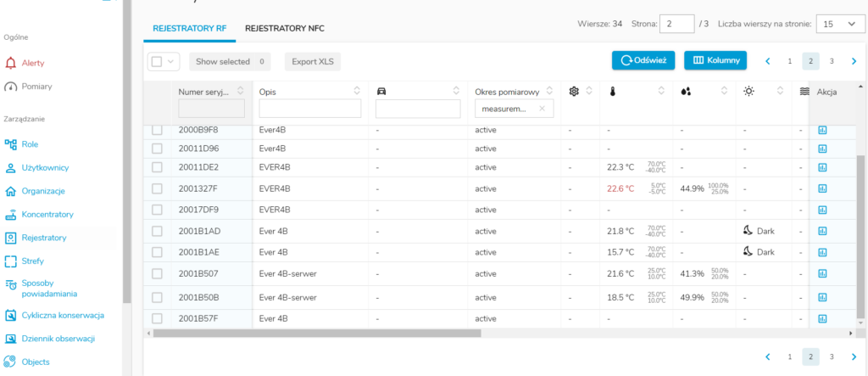The width and height of the screenshot is (868, 376).
Task: Click the Koncentratory router icon
Action: [x=10, y=215]
